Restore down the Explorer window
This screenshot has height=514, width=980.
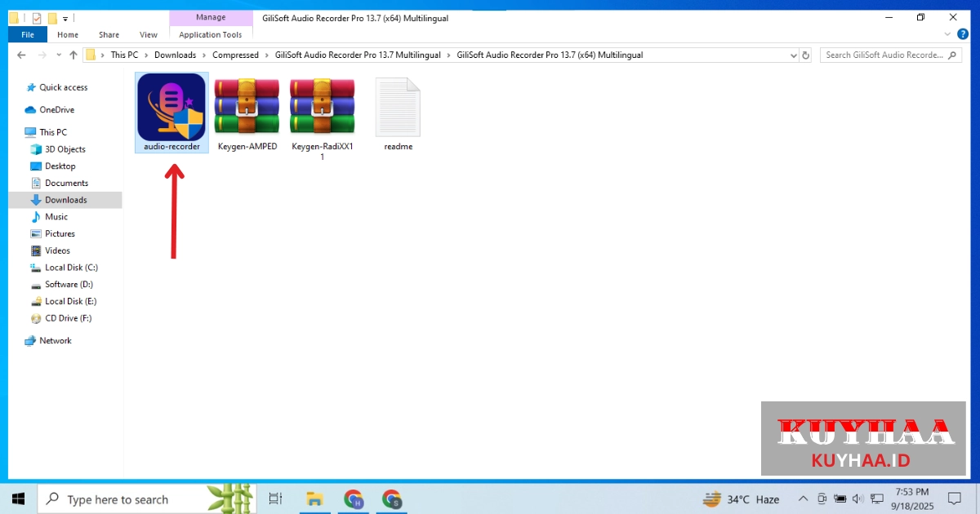pos(920,17)
